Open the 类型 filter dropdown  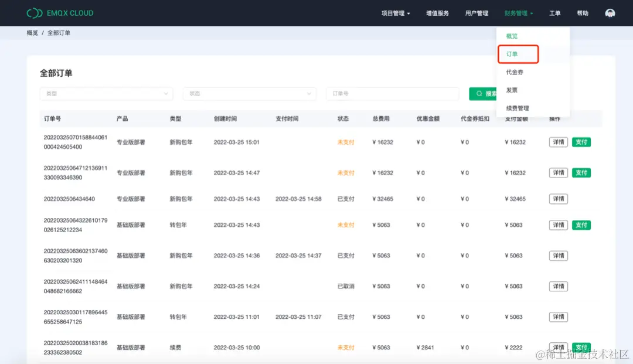coord(107,94)
